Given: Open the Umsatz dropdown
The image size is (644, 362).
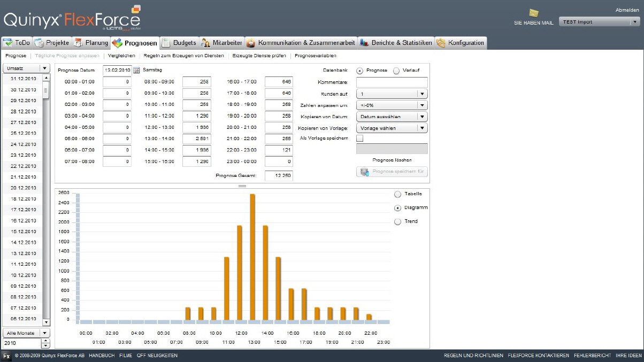Looking at the screenshot, I should click(x=26, y=68).
